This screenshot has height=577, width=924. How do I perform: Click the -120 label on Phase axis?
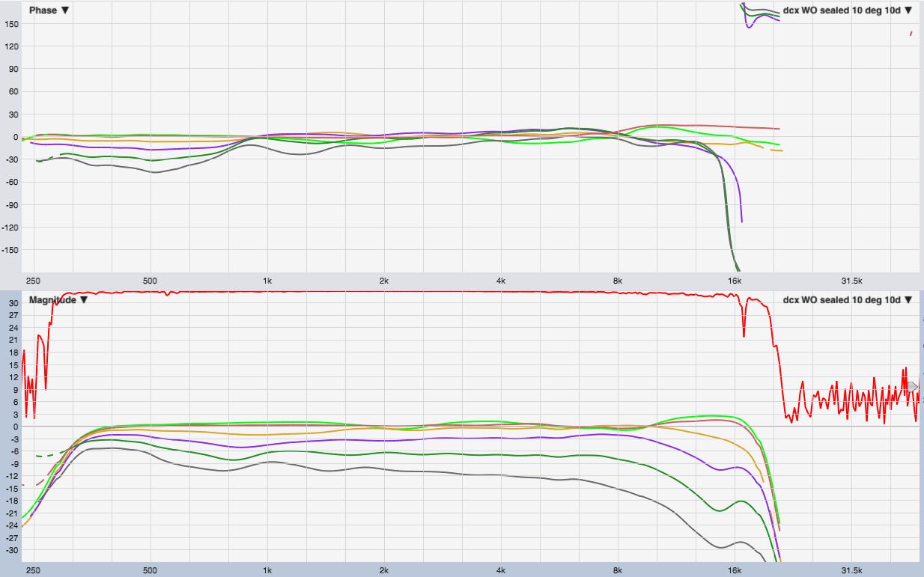tap(10, 227)
